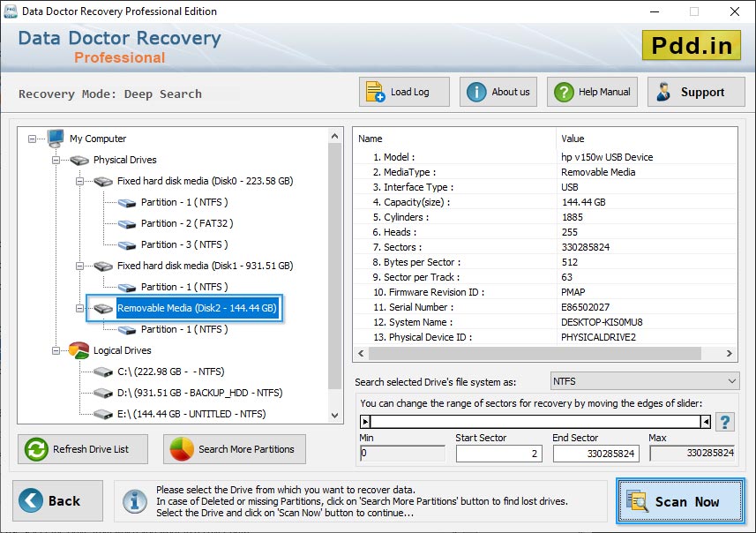
Task: Collapse the Logical Drives node
Action: [x=56, y=350]
